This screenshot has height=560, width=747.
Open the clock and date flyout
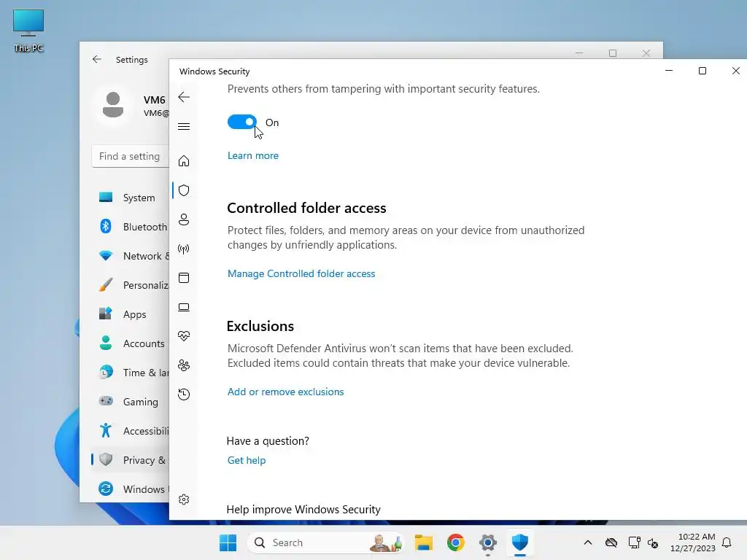(x=693, y=542)
